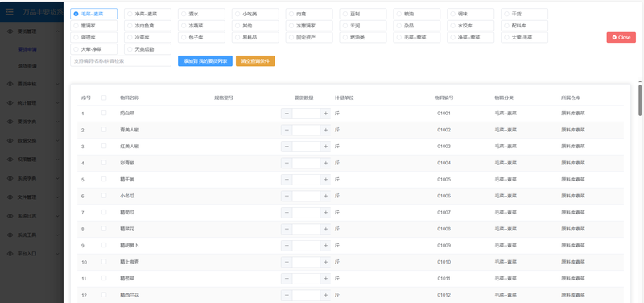Check the 红美人椒 row checkbox

[104, 146]
